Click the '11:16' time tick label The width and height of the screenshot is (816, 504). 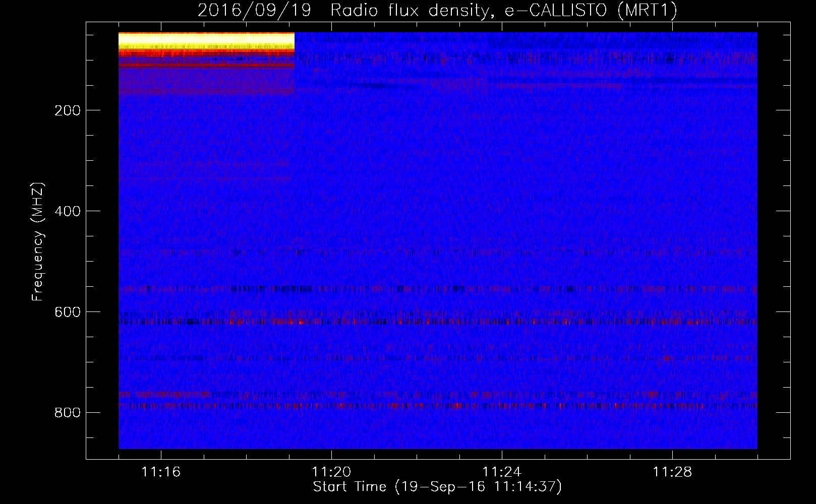161,472
